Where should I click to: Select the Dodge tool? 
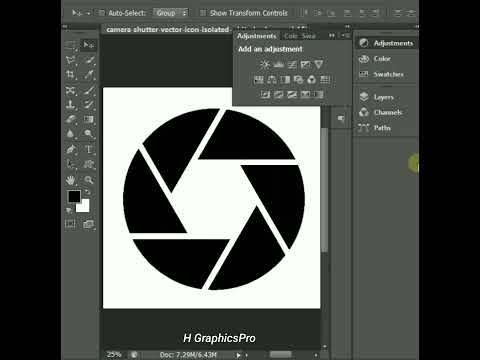click(x=89, y=134)
